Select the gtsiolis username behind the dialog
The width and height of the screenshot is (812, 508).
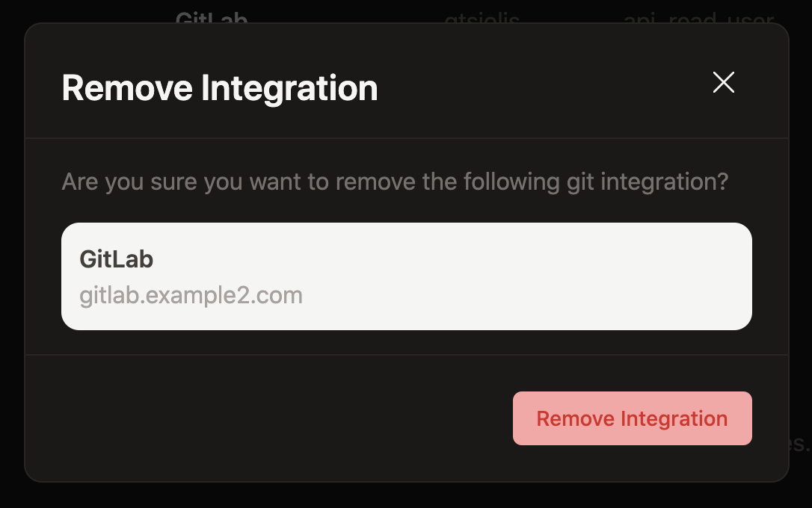coord(481,18)
